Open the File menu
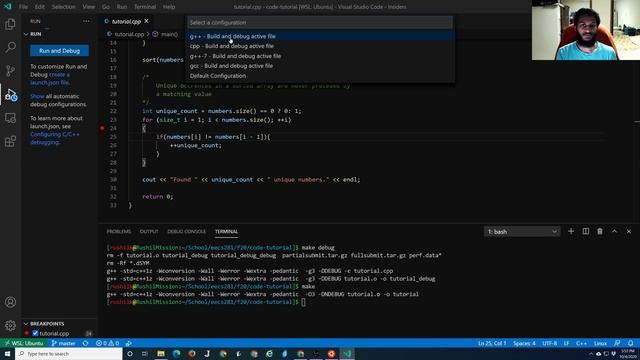Screen dimensions: 640x360 pos(23,7)
